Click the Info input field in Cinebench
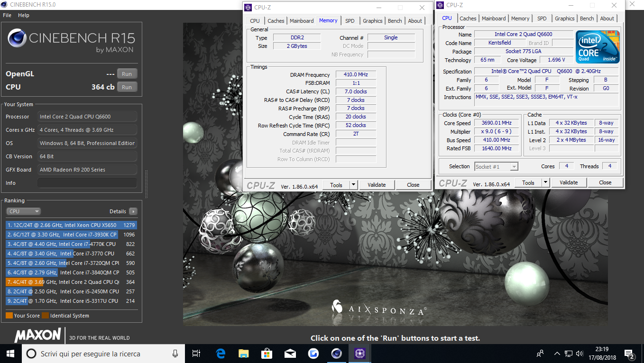Viewport: 644px width, 363px height. [x=87, y=183]
